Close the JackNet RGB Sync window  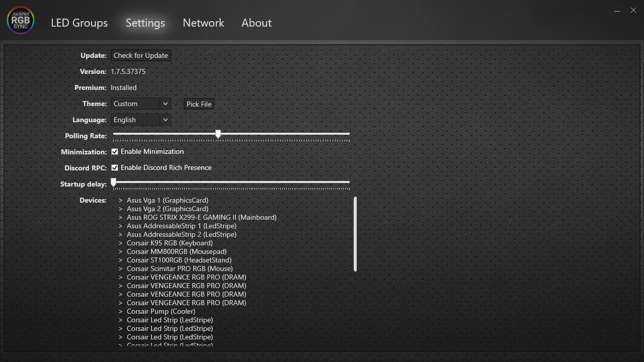coord(633,10)
